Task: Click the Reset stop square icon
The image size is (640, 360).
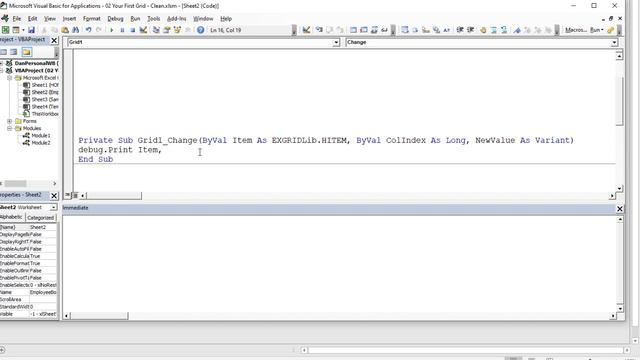Action: [132, 30]
